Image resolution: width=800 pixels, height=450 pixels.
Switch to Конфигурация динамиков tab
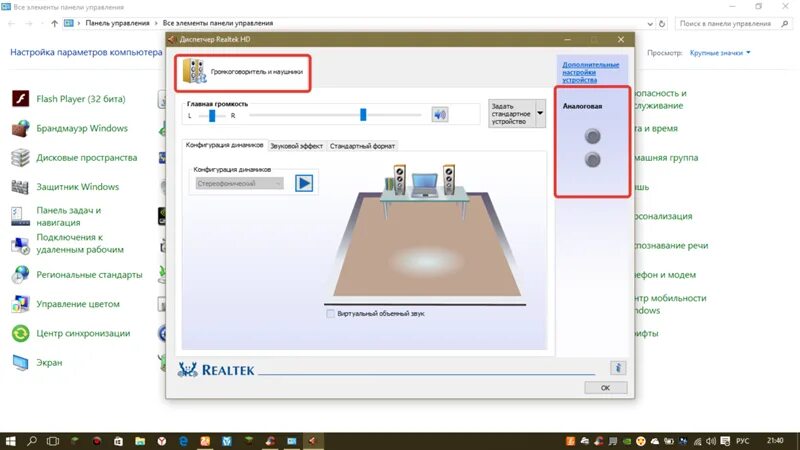(224, 145)
